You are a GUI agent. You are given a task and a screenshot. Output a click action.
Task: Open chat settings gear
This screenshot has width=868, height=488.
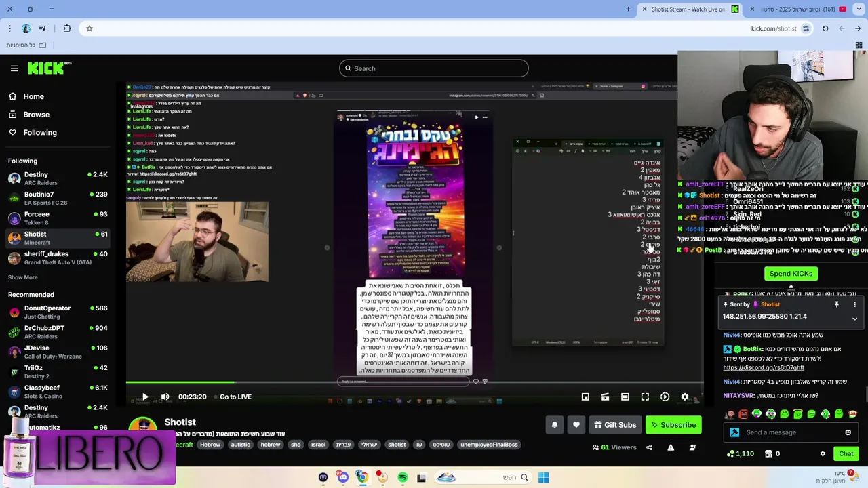tap(823, 453)
